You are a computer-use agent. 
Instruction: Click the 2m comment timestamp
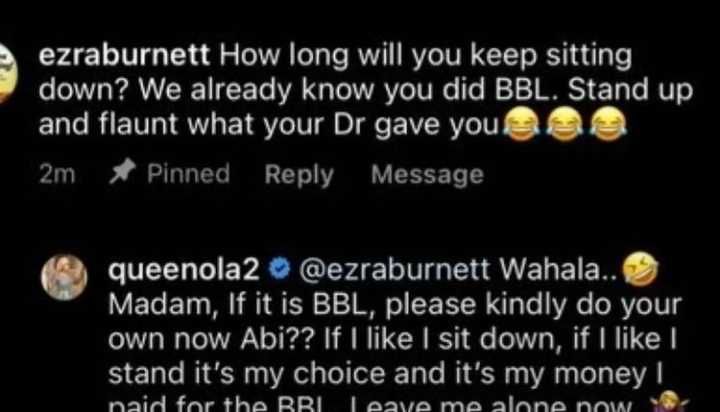coord(57,174)
